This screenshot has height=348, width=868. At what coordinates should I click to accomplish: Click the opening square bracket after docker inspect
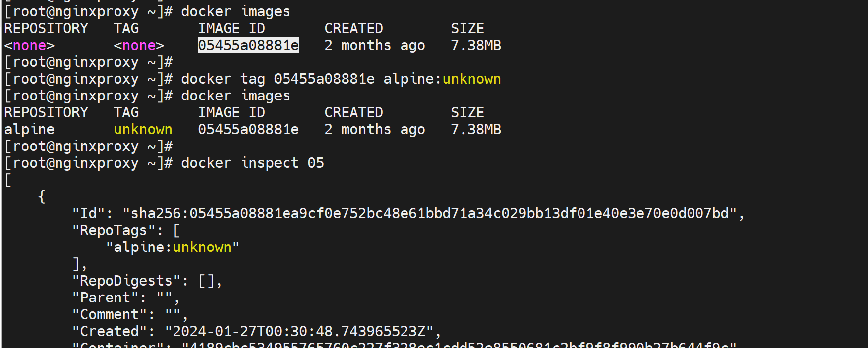8,180
